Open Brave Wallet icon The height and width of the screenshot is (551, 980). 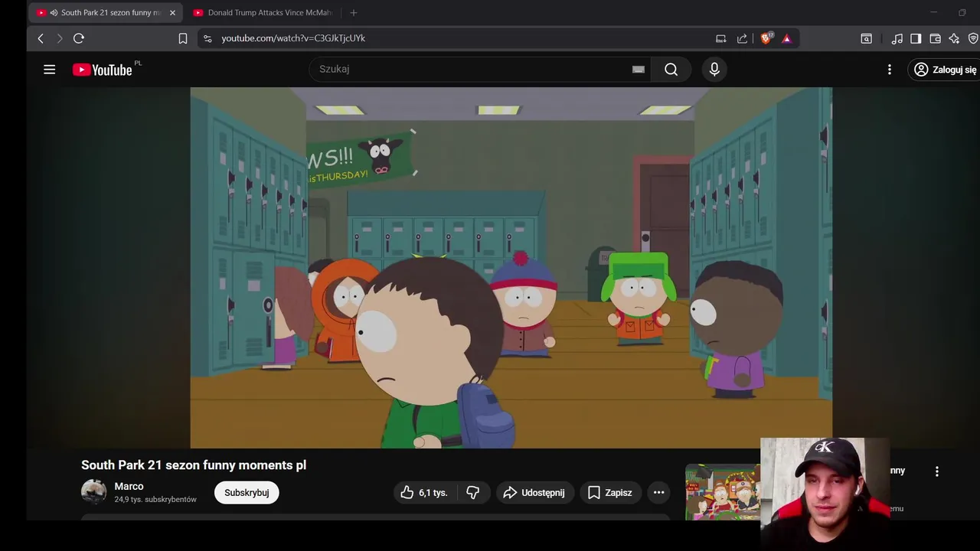935,38
